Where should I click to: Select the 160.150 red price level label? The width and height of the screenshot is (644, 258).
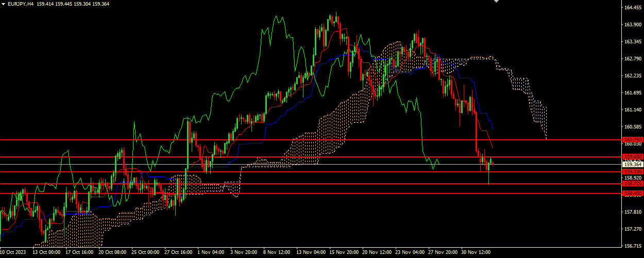[632, 140]
